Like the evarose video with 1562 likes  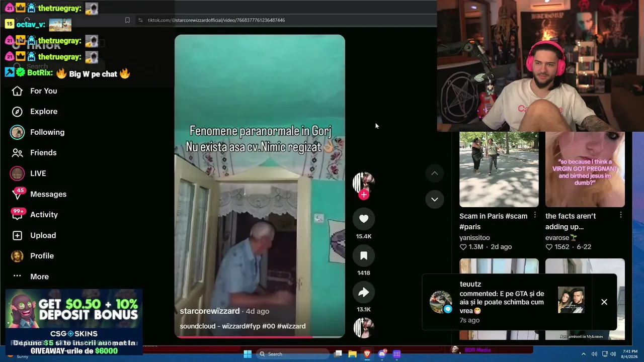tap(549, 247)
